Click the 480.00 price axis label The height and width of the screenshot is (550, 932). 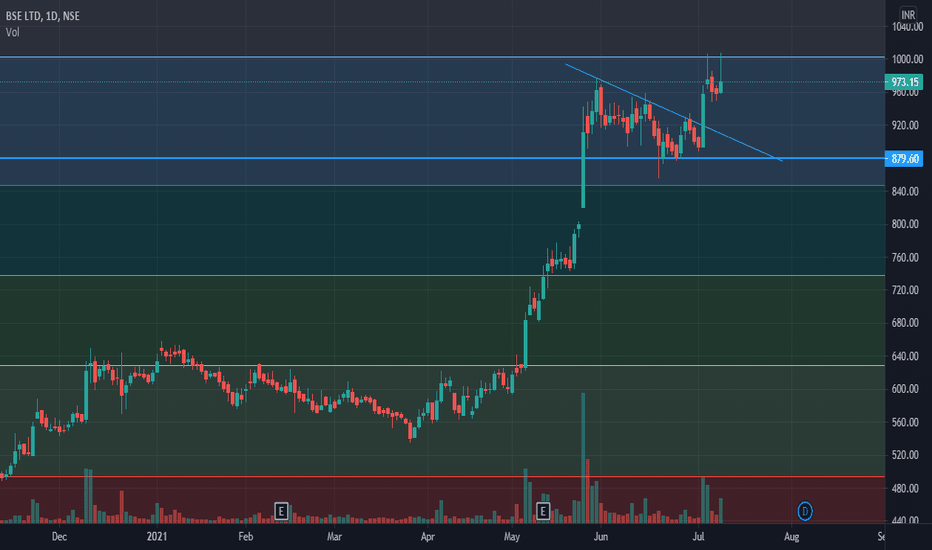coord(905,488)
